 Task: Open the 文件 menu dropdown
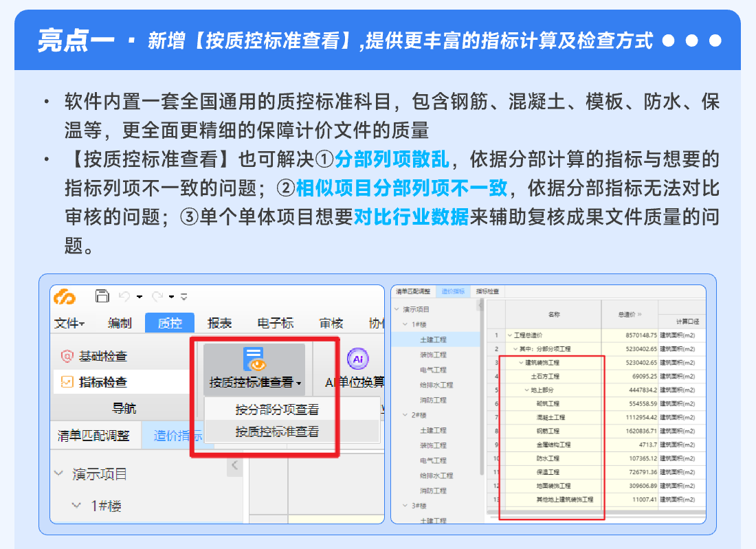[x=67, y=323]
